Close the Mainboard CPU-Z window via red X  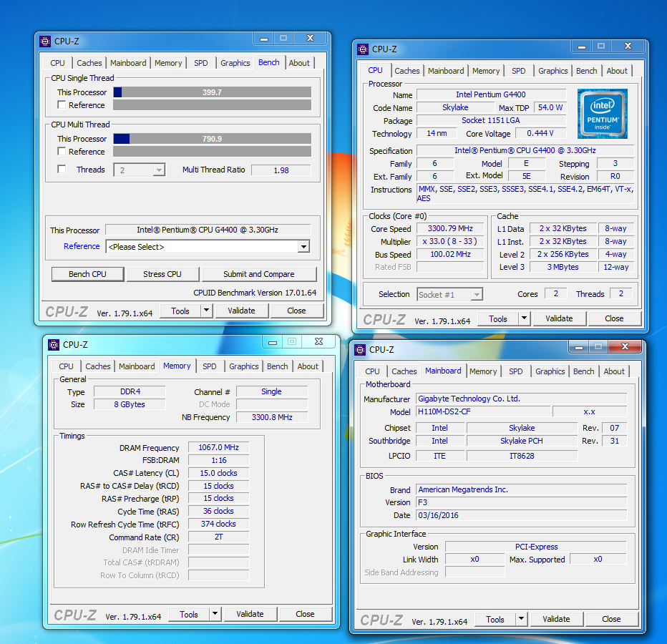point(625,346)
